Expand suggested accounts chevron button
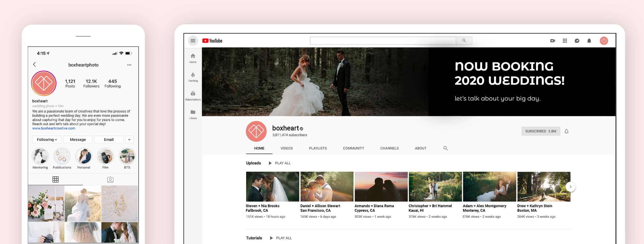 click(129, 139)
